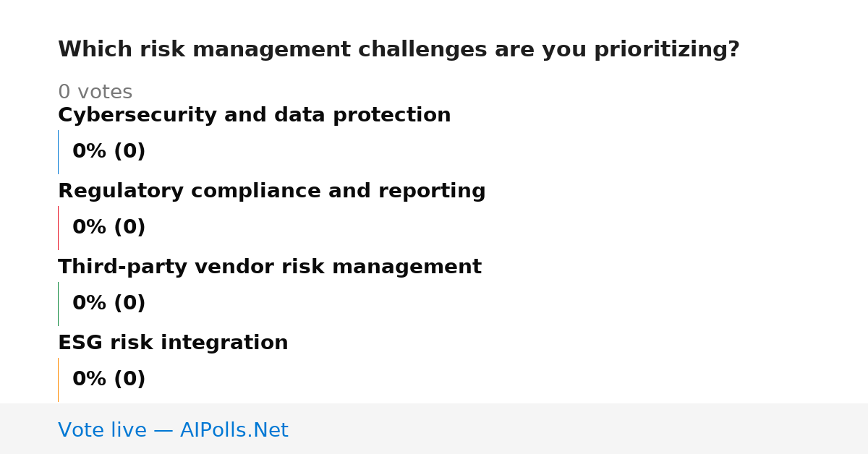Pick the 'Third-party vendor risk management' option
This screenshot has width=868, height=454.
[x=269, y=267]
